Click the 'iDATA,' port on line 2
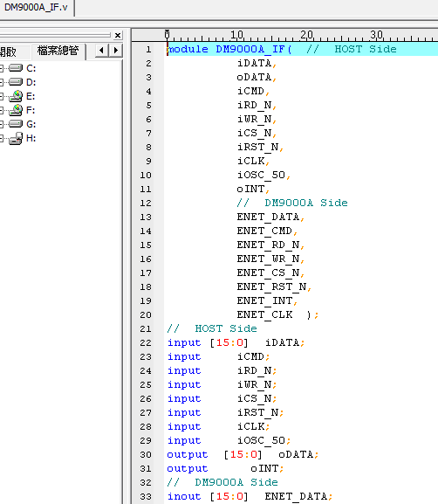This screenshot has height=504, width=438. pyautogui.click(x=257, y=63)
